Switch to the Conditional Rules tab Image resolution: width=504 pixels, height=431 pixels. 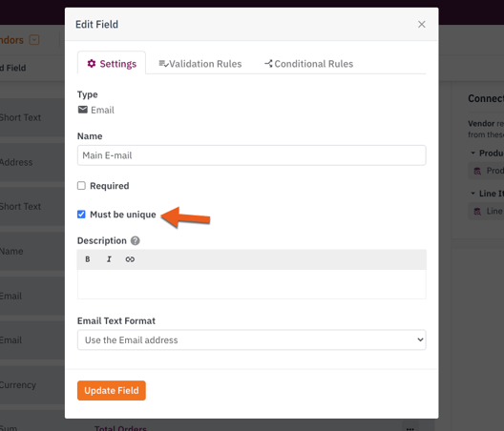pos(308,64)
